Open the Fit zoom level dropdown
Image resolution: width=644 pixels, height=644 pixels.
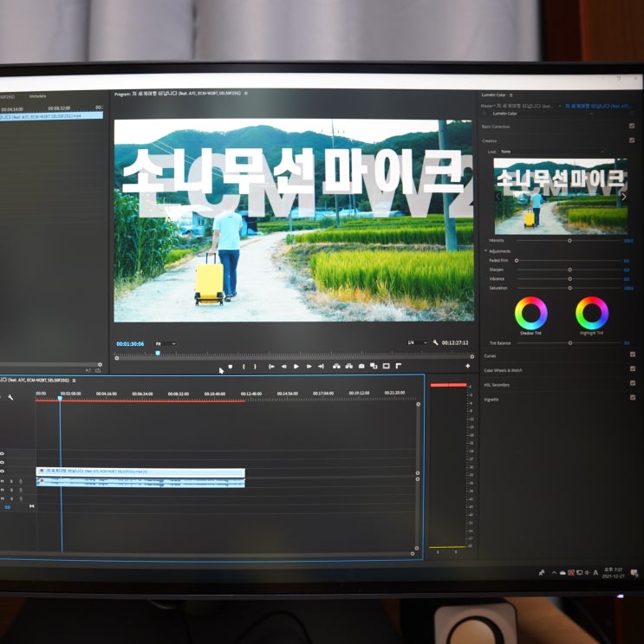166,344
